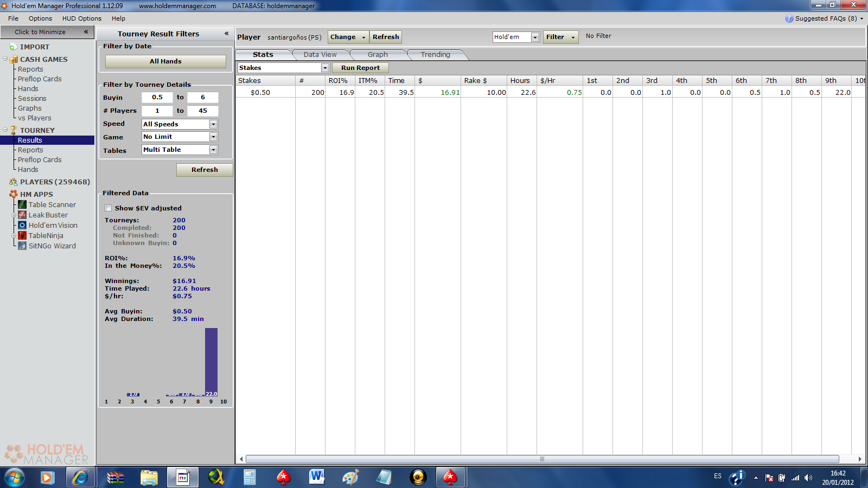Click scrollbar right arrow in stats grid

[x=860, y=459]
